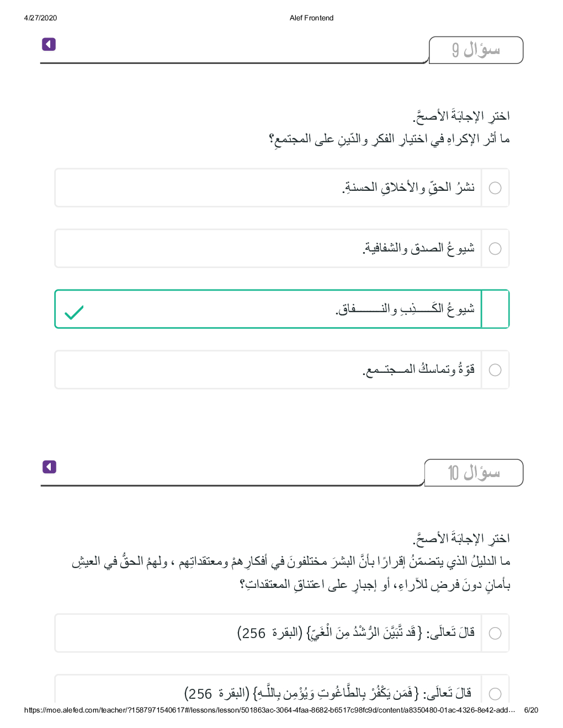Click the highlighted answer شيوعُ الكذب والنفاق
Viewport: 563px width, 728px height.
click(x=405, y=309)
